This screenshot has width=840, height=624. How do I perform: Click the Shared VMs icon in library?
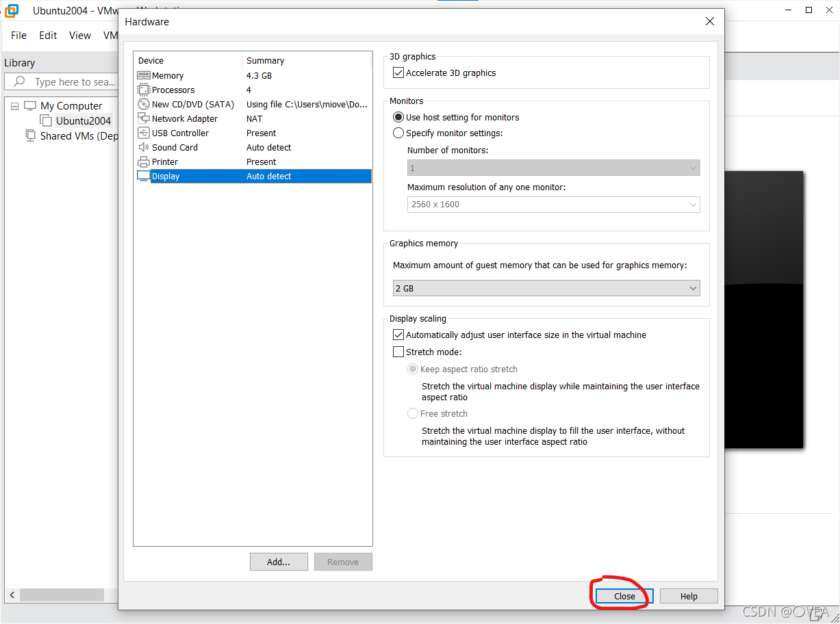tap(31, 135)
